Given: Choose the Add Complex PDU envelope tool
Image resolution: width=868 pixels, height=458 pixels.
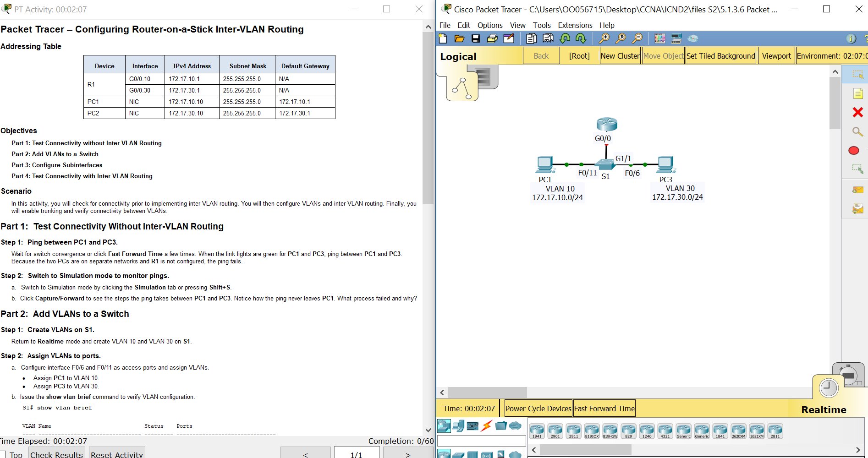Looking at the screenshot, I should (x=857, y=209).
